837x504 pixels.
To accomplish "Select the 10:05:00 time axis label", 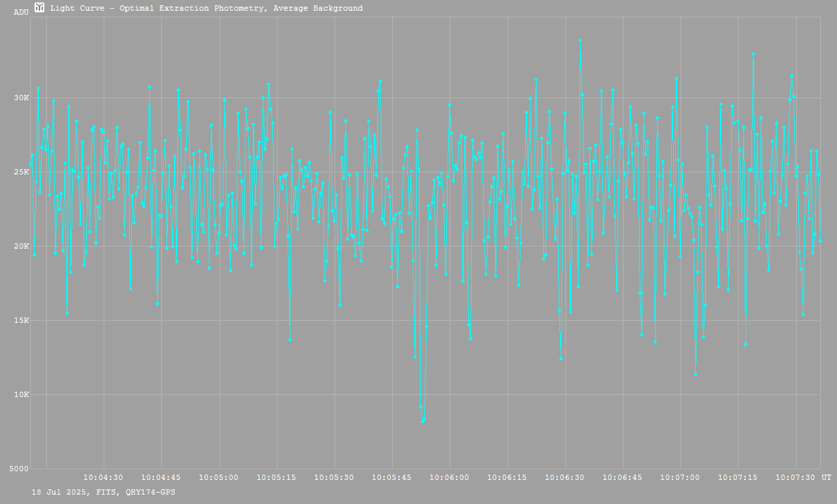I will click(x=219, y=478).
